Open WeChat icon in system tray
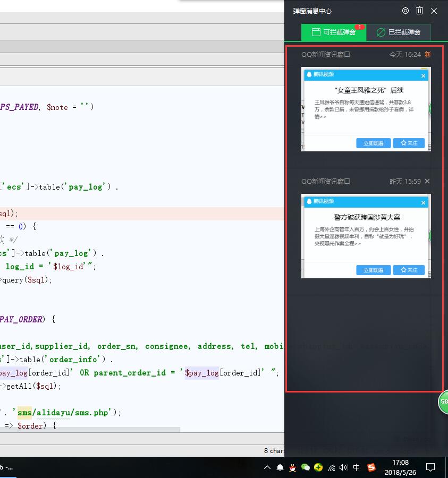448x478 pixels. click(305, 467)
